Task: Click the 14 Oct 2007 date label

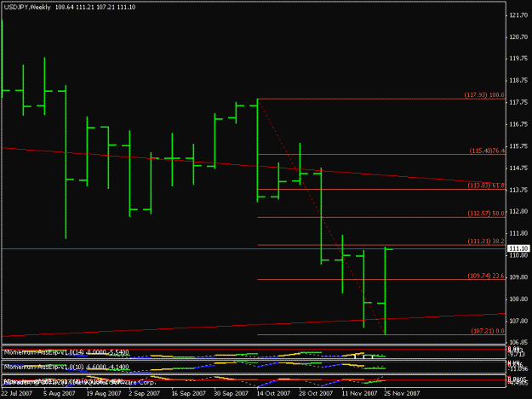Action: point(273,393)
